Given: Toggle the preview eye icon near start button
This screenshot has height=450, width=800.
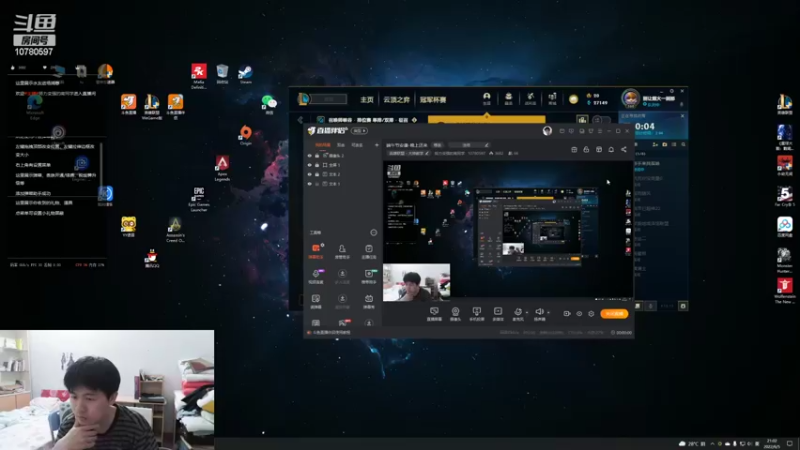Looking at the screenshot, I should click(x=579, y=314).
